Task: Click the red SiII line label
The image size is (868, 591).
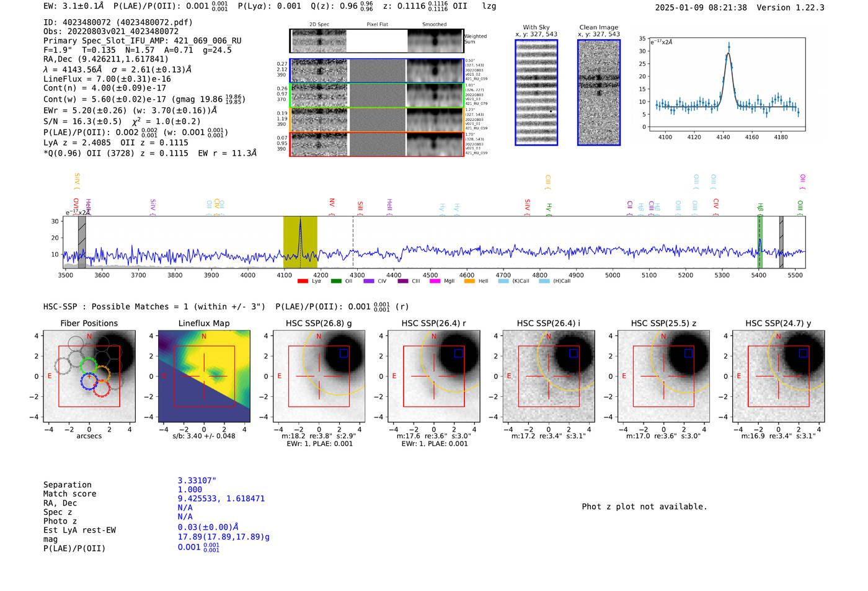Action: tap(360, 208)
